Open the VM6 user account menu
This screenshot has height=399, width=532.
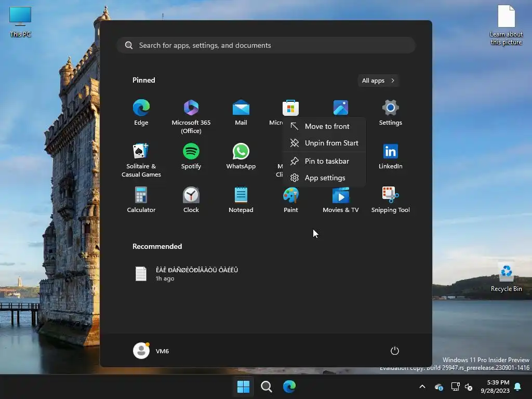tap(151, 351)
